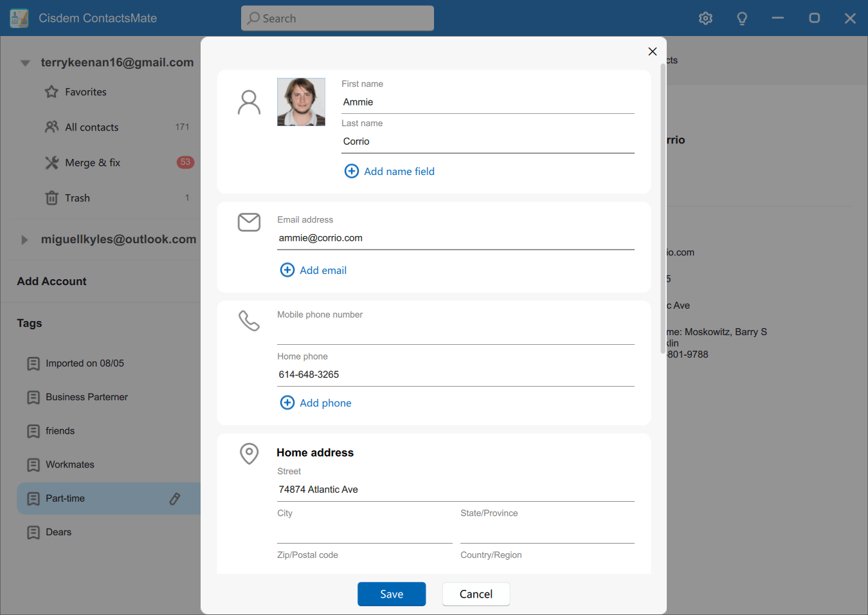Image resolution: width=868 pixels, height=615 pixels.
Task: Click the plus icon beside Add phone
Action: tap(287, 403)
